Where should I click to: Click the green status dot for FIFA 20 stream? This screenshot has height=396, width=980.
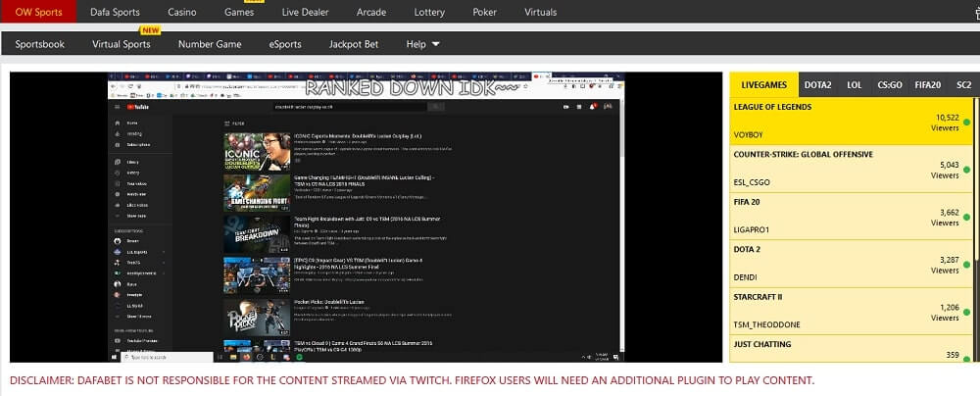966,218
